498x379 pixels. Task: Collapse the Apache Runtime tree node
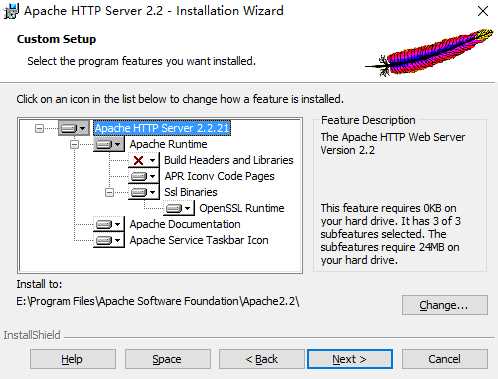tap(74, 144)
